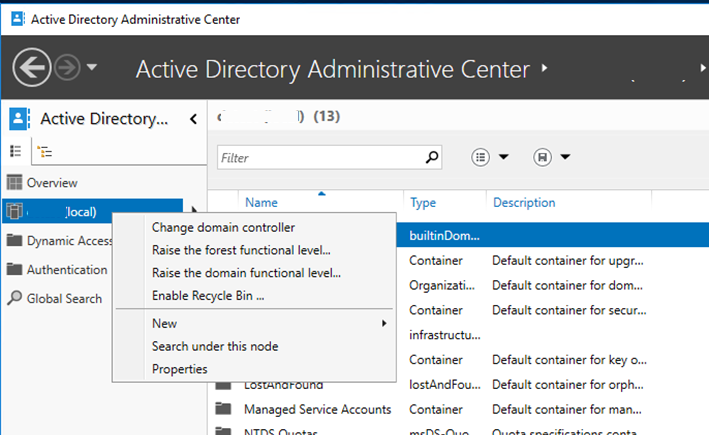Screen dimensions: 709x435
Task: Select Overview in the navigation pane
Action: pyautogui.click(x=52, y=183)
